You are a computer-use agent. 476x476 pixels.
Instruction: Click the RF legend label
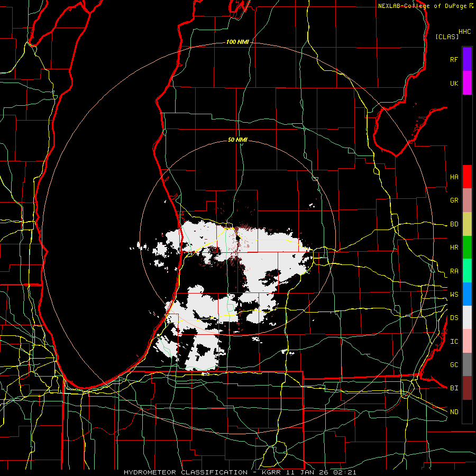point(454,59)
